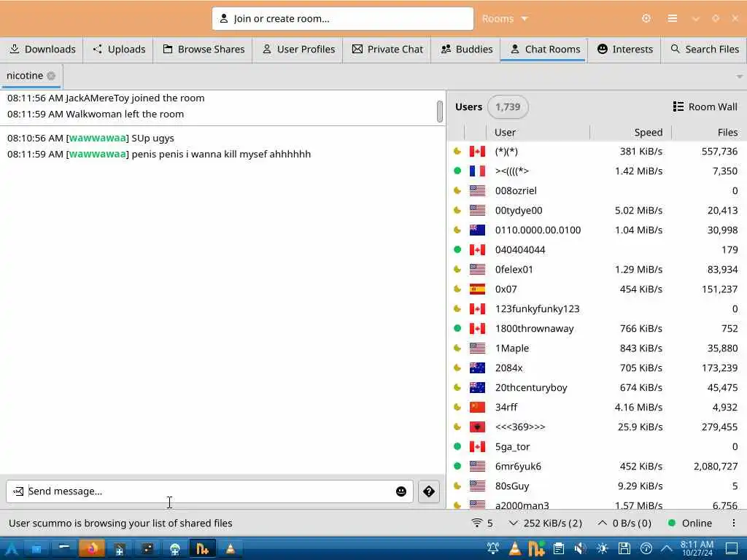Image resolution: width=747 pixels, height=560 pixels.
Task: Click the Users count badge 1,739
Action: click(x=508, y=106)
